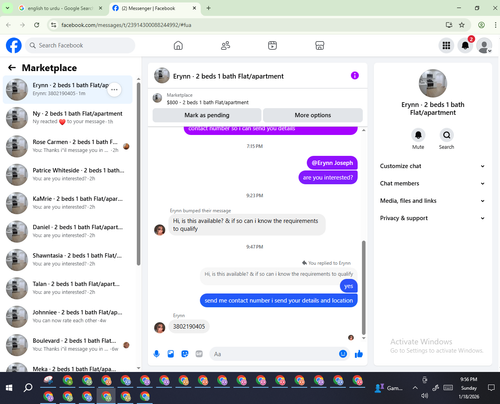Open the Boulevard conversation
The image size is (500, 404).
tap(68, 344)
